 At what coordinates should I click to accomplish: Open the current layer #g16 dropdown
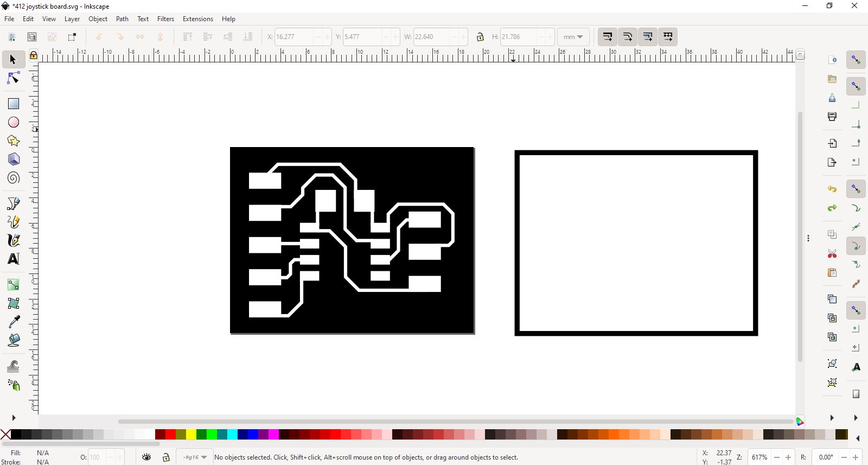pos(195,457)
